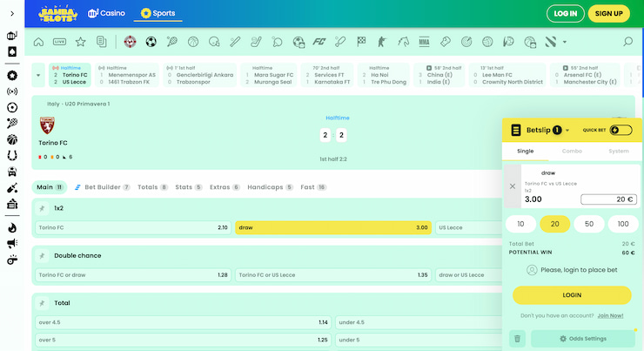
Task: Open the playing card icon in sidebar
Action: point(12,51)
